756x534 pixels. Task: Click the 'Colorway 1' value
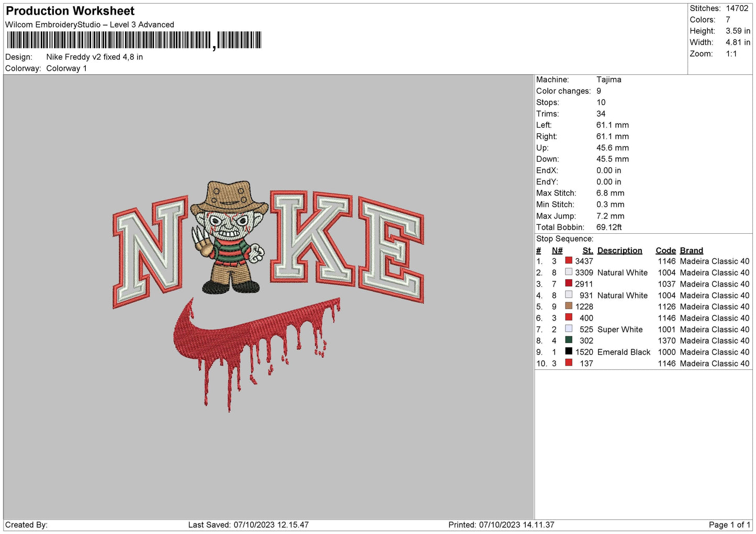coord(66,69)
